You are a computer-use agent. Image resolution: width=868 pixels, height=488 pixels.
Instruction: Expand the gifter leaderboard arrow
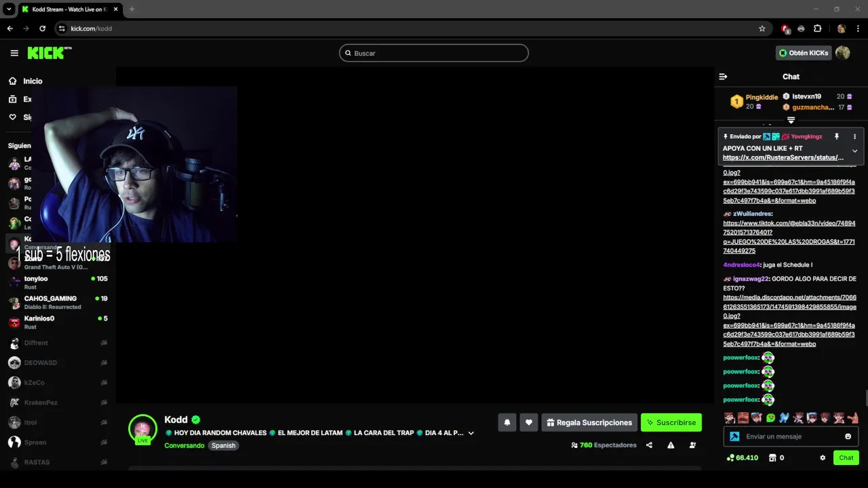(791, 120)
